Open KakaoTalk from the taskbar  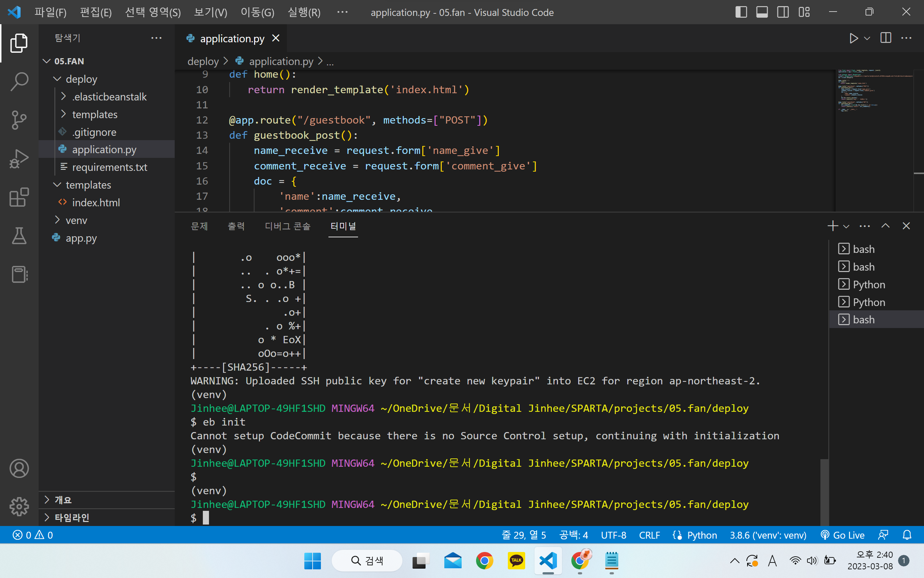point(516,560)
